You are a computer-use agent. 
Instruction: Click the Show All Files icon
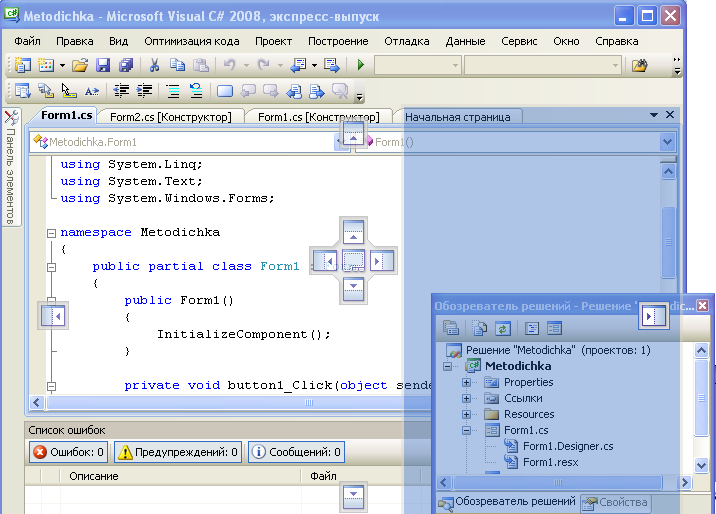tap(479, 328)
